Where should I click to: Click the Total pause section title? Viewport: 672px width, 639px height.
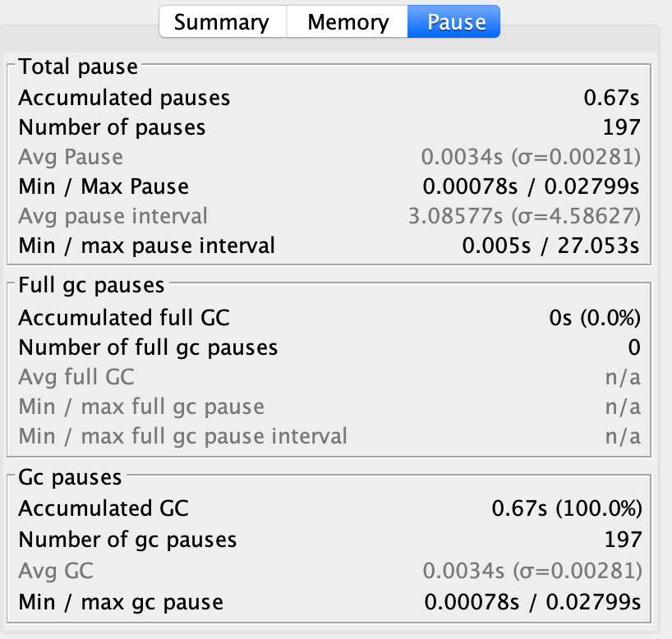(78, 67)
